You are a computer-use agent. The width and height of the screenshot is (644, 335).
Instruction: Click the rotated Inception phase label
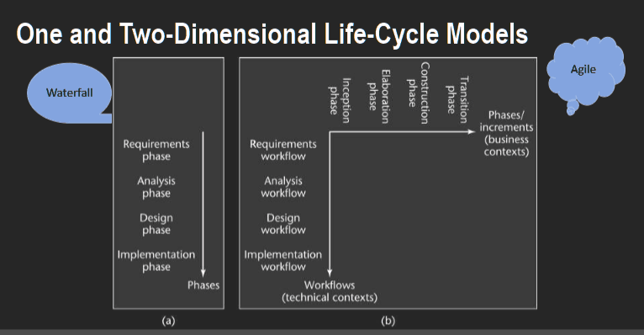[x=340, y=100]
